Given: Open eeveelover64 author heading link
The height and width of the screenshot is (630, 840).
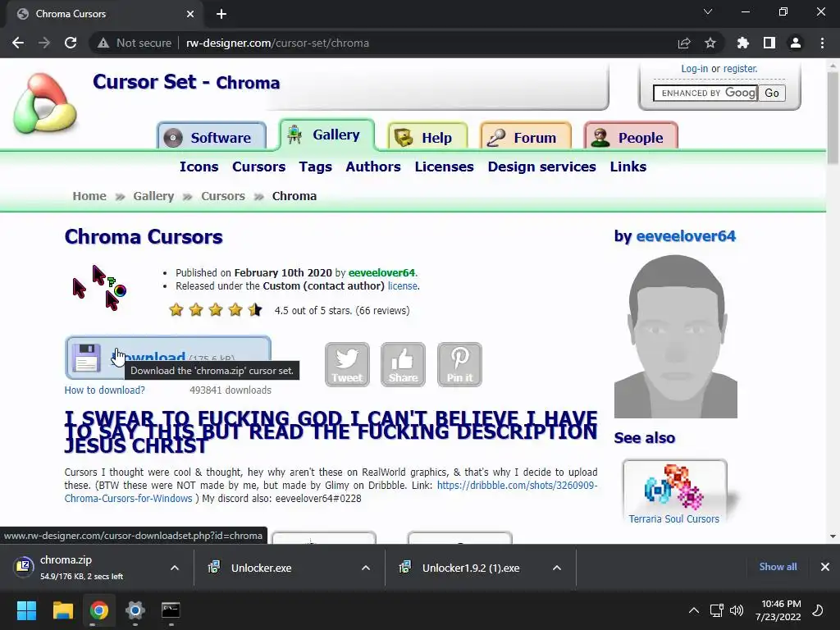Looking at the screenshot, I should [686, 236].
